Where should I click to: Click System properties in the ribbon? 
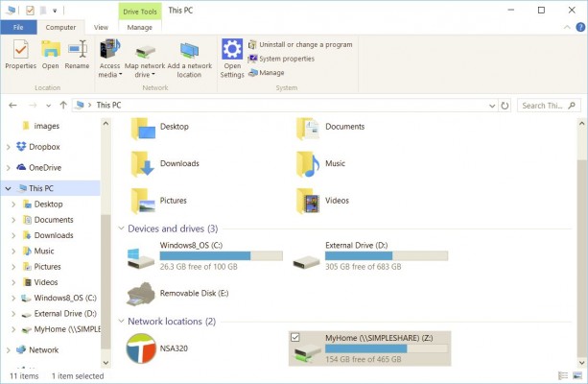285,59
